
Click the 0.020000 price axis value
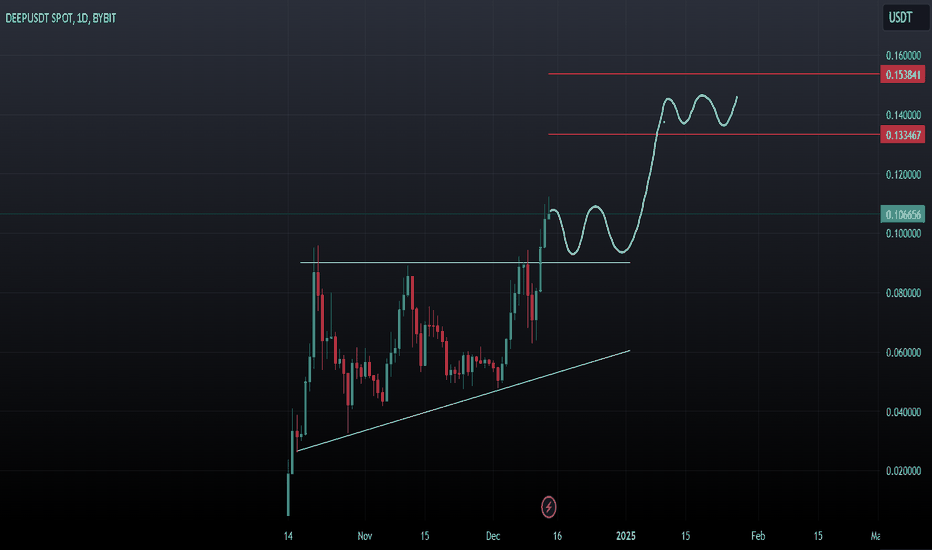tap(903, 471)
